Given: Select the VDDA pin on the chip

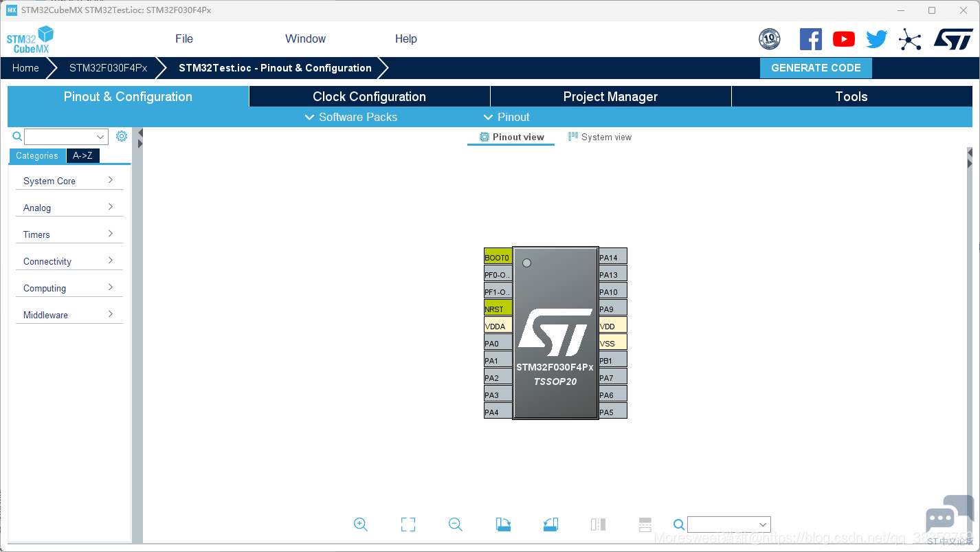Looking at the screenshot, I should (x=498, y=325).
